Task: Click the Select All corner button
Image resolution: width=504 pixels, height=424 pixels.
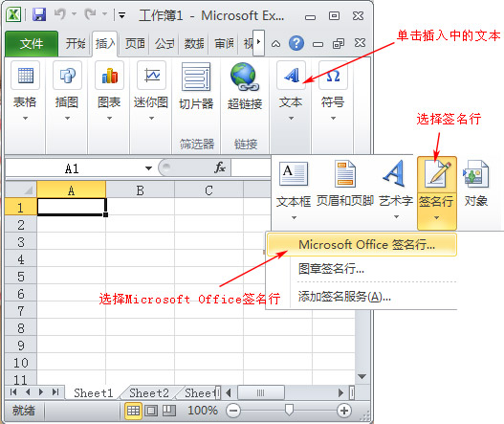Action: (21, 190)
